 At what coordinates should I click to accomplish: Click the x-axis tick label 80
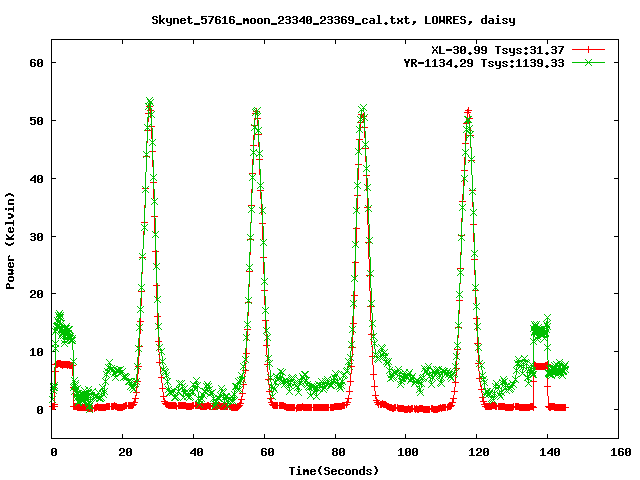(338, 452)
